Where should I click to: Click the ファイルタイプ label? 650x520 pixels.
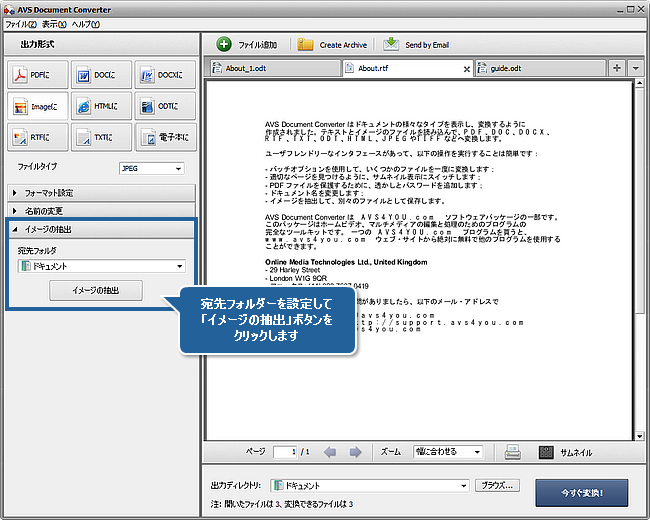click(37, 166)
